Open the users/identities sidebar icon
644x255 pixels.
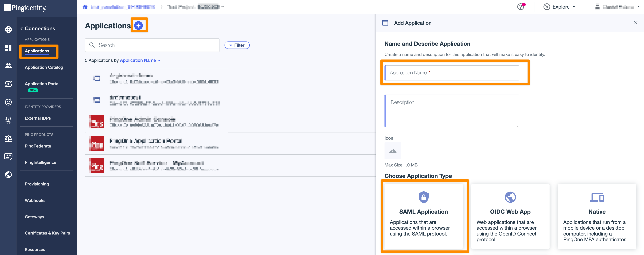coord(8,66)
